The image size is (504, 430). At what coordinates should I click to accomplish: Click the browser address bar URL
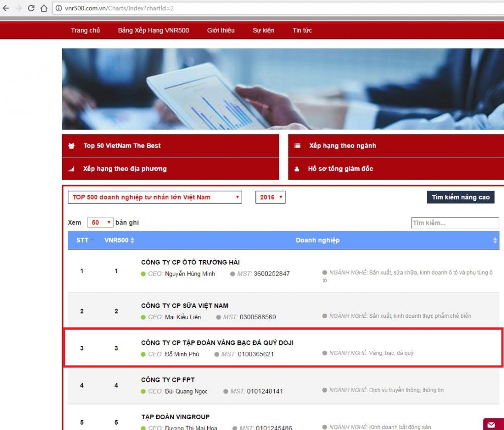click(x=119, y=8)
